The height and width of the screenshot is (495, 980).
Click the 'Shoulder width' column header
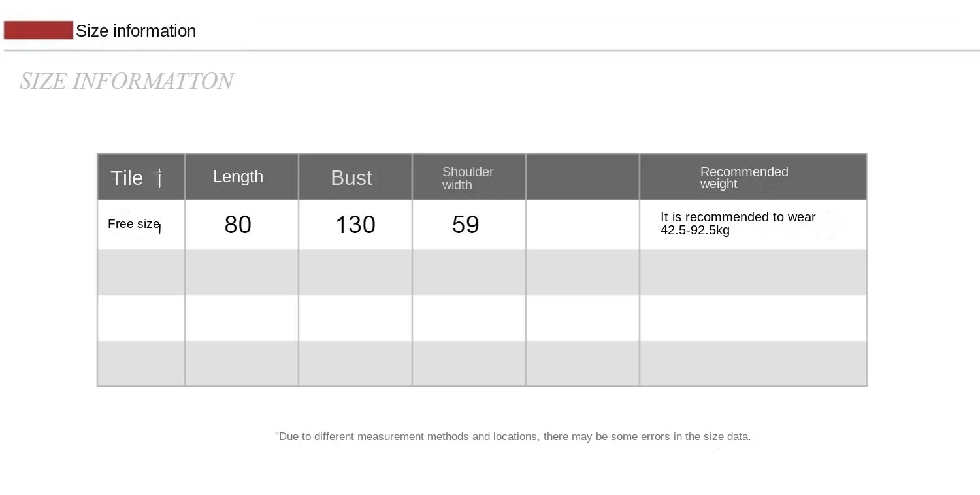click(x=469, y=177)
